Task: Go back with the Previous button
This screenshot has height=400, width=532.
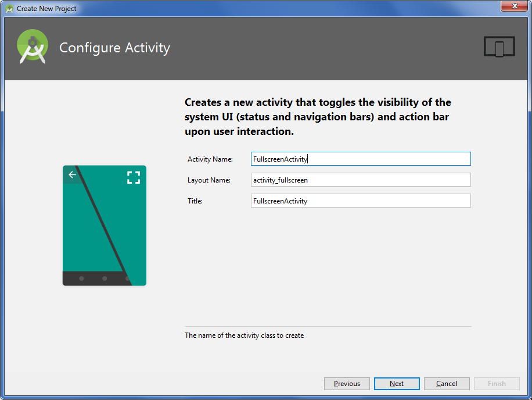Action: (347, 384)
